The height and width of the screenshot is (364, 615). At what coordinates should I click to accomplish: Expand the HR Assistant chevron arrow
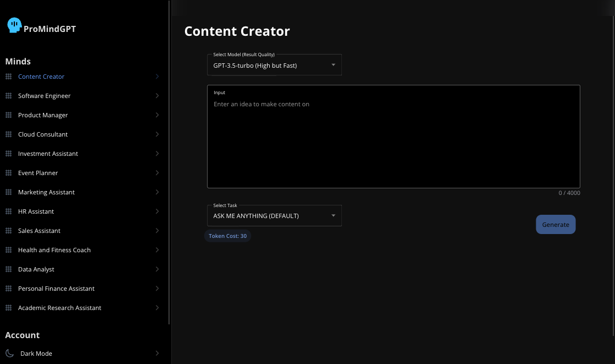tap(157, 211)
